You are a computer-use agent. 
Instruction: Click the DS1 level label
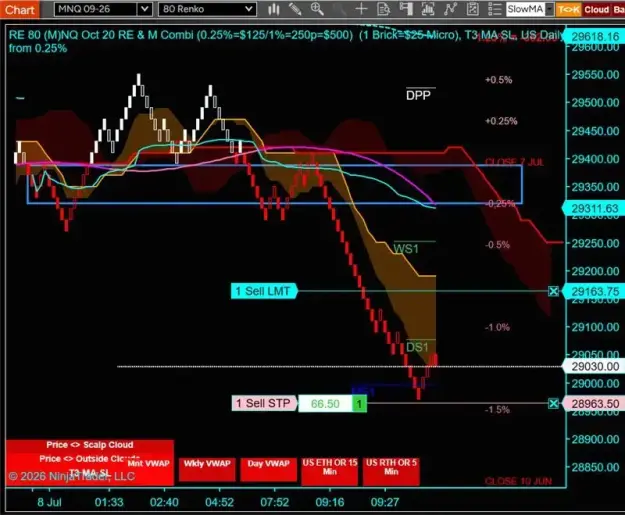(x=417, y=347)
